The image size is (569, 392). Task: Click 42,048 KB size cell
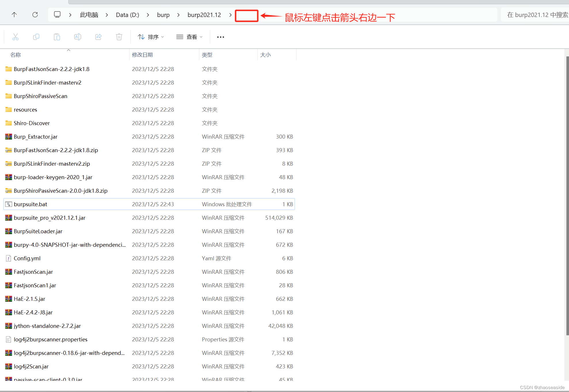tap(281, 326)
